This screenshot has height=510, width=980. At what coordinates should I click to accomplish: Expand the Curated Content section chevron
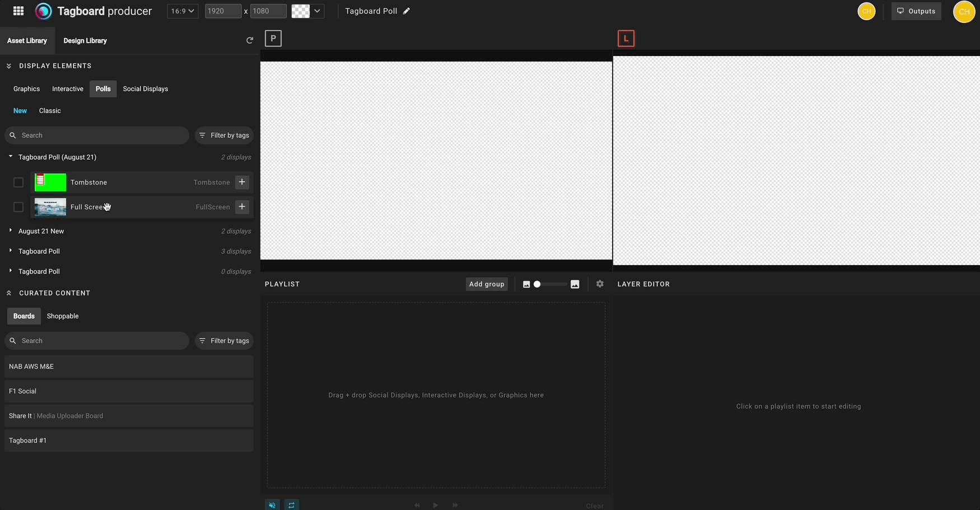coord(9,293)
